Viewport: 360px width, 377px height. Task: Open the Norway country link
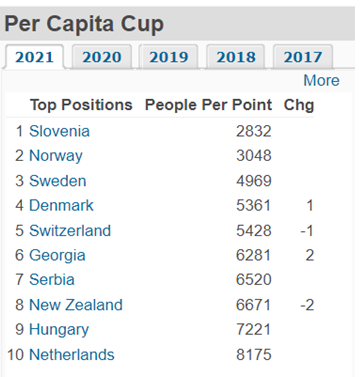56,156
